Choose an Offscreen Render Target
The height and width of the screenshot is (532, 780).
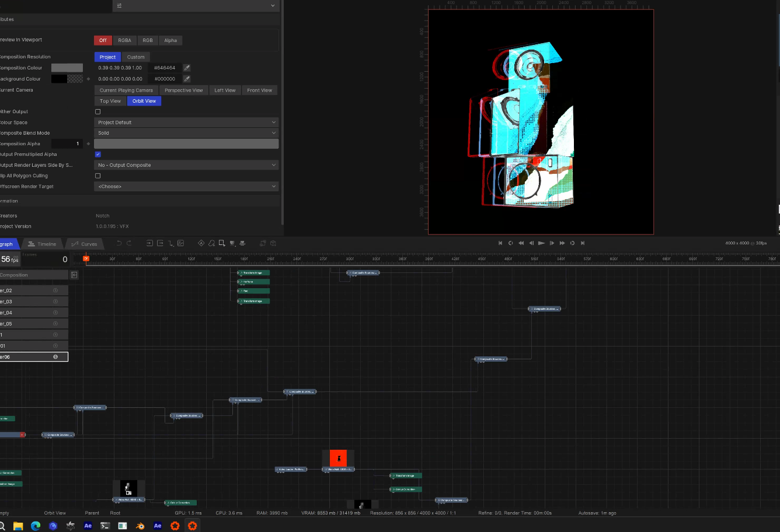186,187
